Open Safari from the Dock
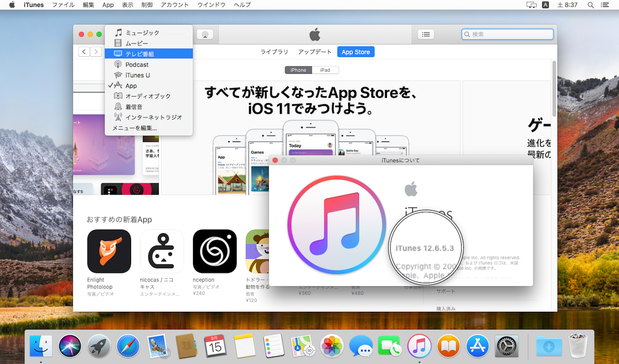This screenshot has height=364, width=619. coord(128,346)
